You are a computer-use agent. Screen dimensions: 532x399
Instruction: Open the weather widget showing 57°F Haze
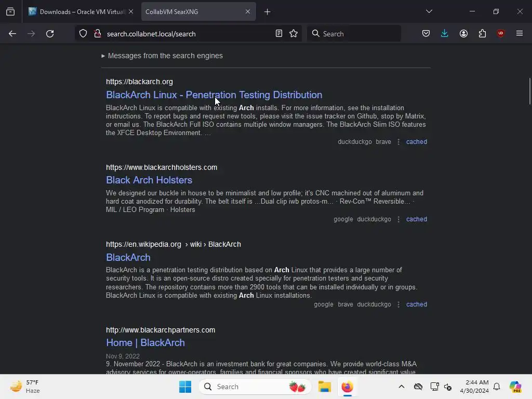[25, 387]
